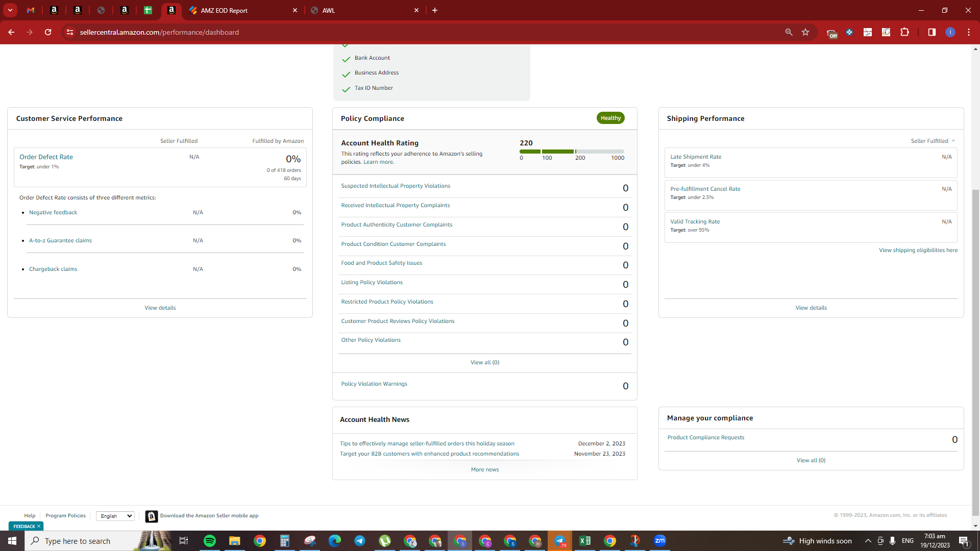Click View all (0) under Policy Compliance
This screenshot has height=551, width=980.
pos(485,362)
